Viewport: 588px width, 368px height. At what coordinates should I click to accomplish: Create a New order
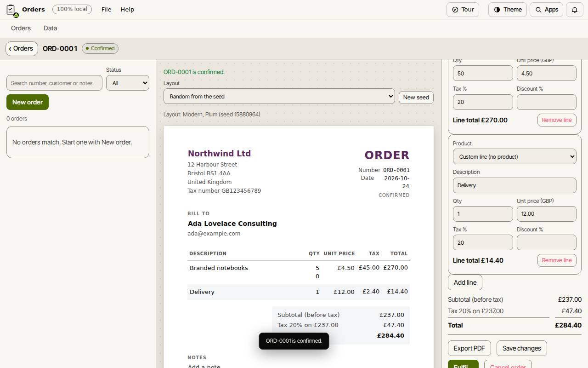click(28, 102)
